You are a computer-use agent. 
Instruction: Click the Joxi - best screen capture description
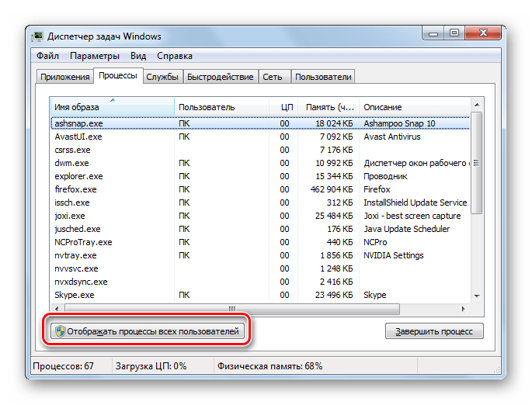pos(412,216)
